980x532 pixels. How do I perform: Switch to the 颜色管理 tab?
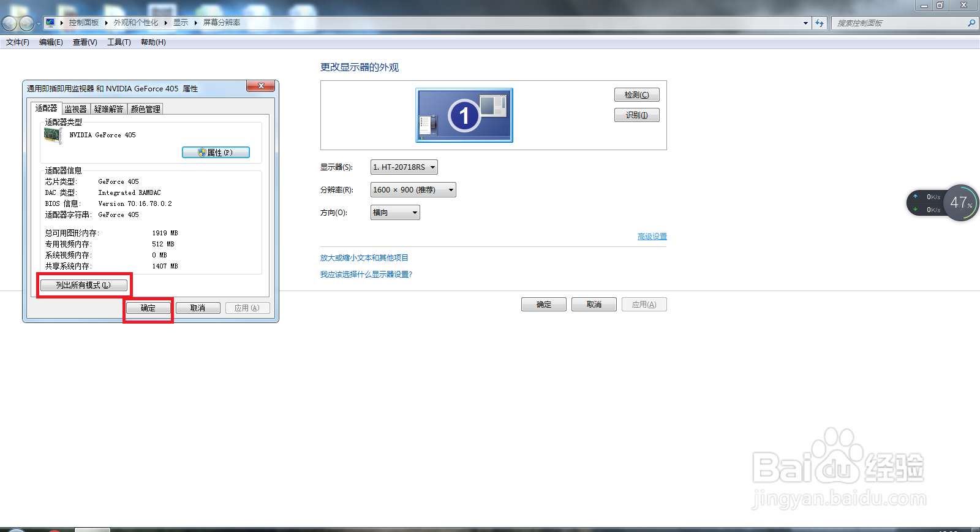(x=146, y=109)
